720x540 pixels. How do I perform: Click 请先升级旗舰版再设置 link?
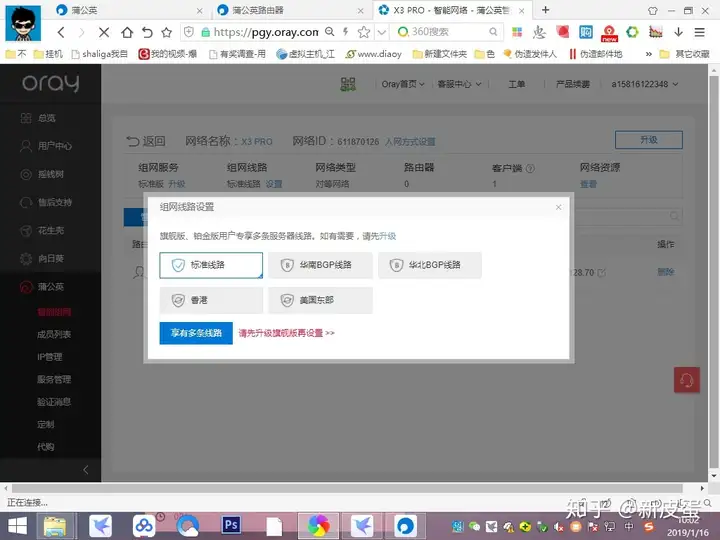coord(287,333)
